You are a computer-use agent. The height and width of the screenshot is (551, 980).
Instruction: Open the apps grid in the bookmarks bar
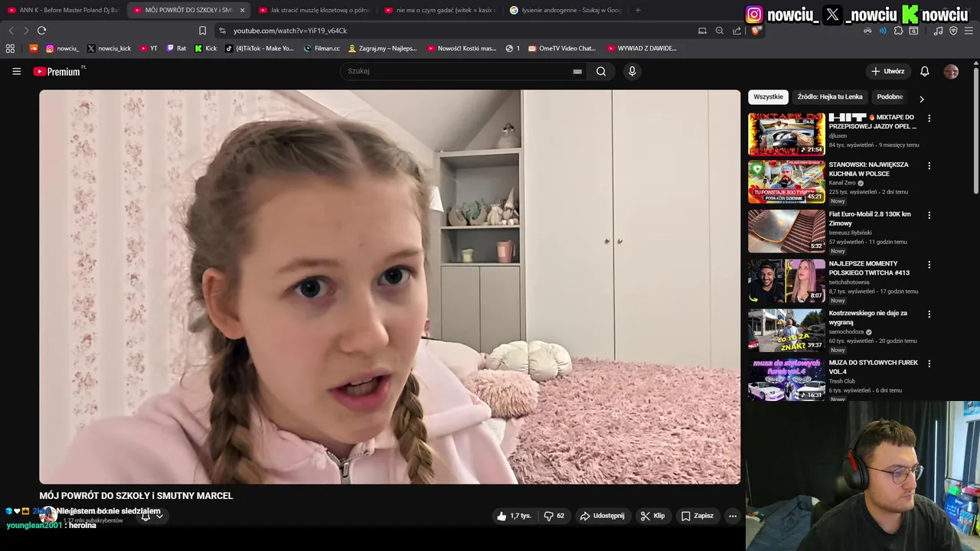tap(10, 48)
